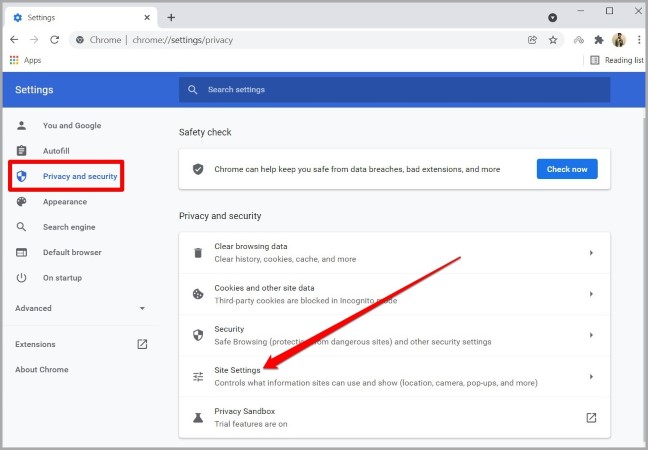648x450 pixels.
Task: Open Site Settings using the right arrow
Action: pos(591,376)
